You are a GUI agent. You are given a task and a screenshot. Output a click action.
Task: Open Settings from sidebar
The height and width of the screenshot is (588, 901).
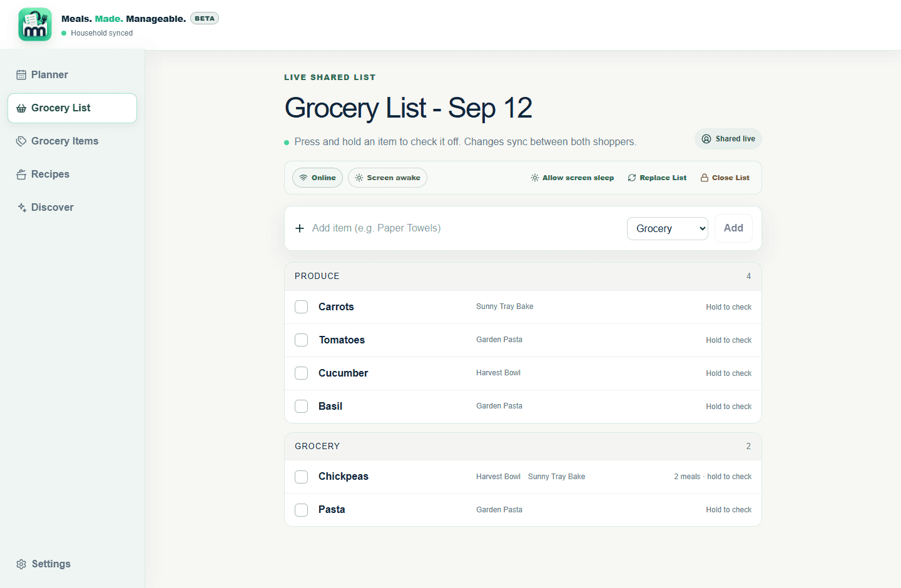coord(72,564)
